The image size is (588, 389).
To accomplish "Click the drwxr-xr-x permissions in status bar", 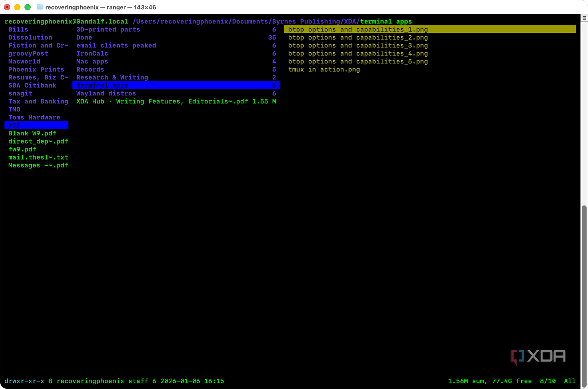I will click(24, 381).
